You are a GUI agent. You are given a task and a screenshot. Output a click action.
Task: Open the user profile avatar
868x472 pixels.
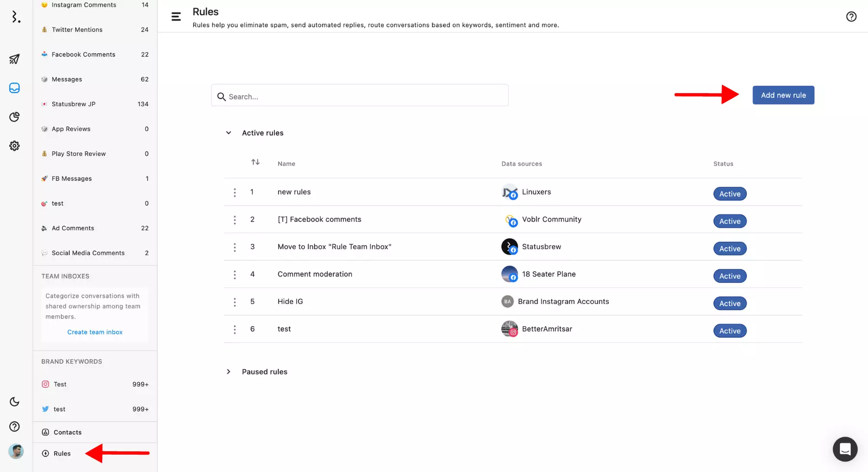16,451
